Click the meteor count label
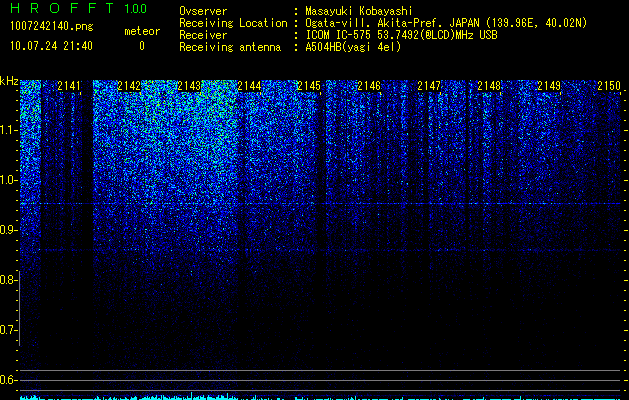This screenshot has width=629, height=400. click(x=142, y=31)
